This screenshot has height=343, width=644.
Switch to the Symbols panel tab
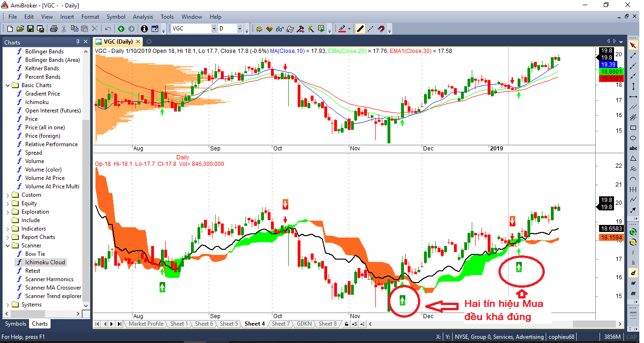(15, 324)
